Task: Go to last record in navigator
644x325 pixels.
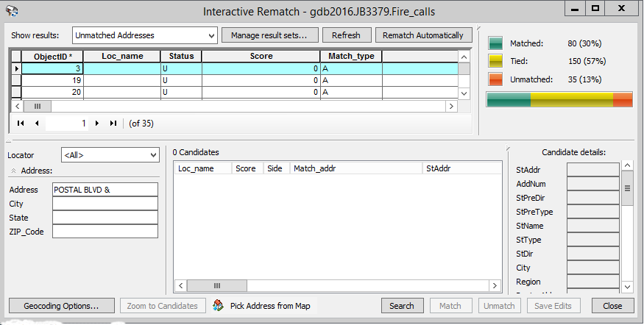Action: (x=113, y=123)
